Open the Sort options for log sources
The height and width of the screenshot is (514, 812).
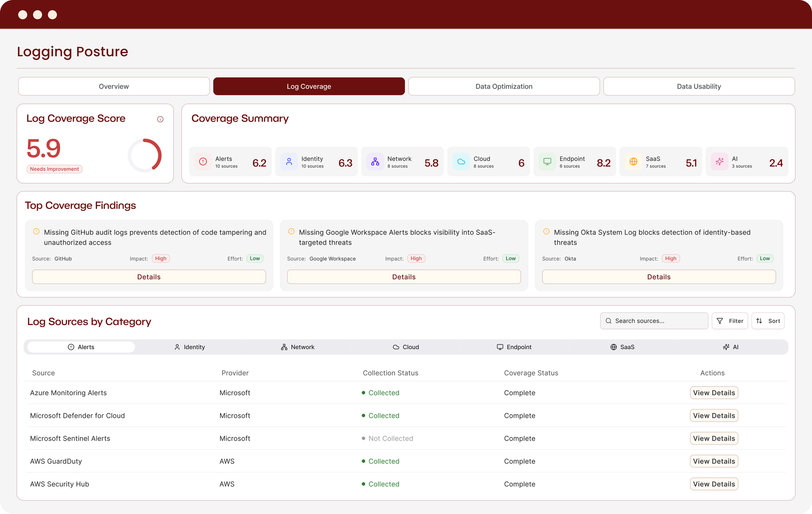[768, 321]
